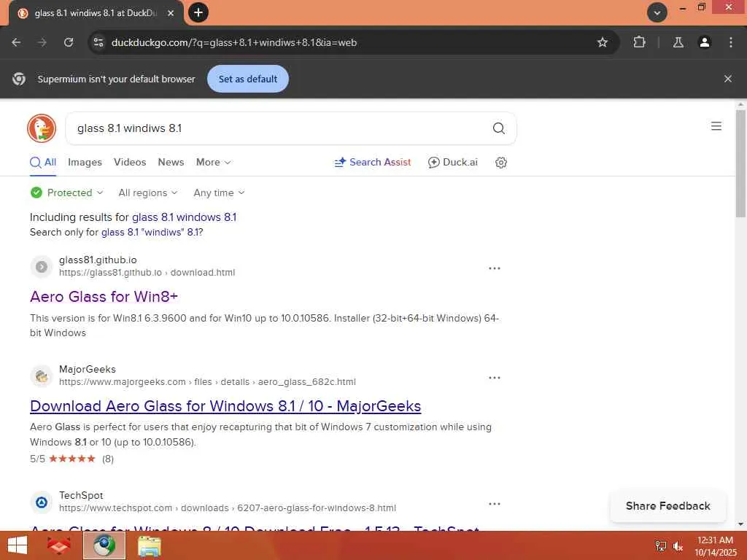Click the muted volume tray icon

678,546
